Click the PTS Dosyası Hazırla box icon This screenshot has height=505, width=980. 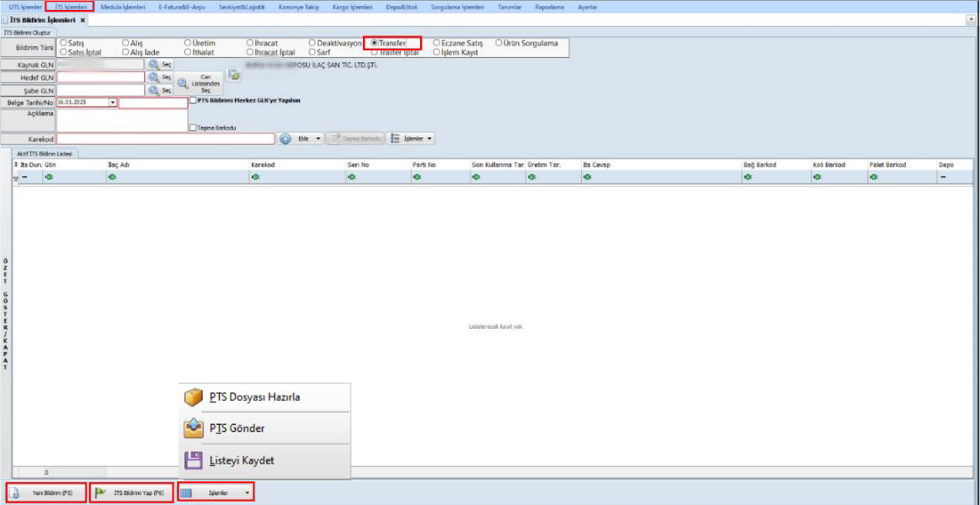coord(194,397)
